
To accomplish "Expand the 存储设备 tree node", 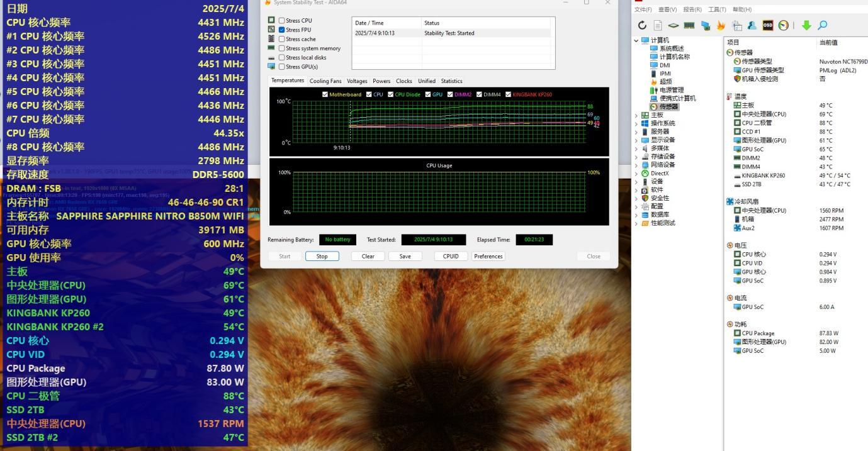I will coord(636,157).
